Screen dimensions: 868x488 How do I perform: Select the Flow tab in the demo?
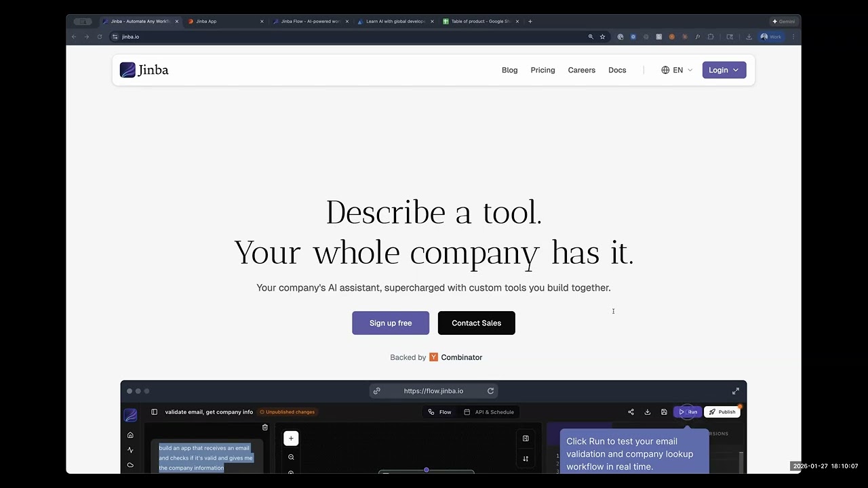pos(439,412)
